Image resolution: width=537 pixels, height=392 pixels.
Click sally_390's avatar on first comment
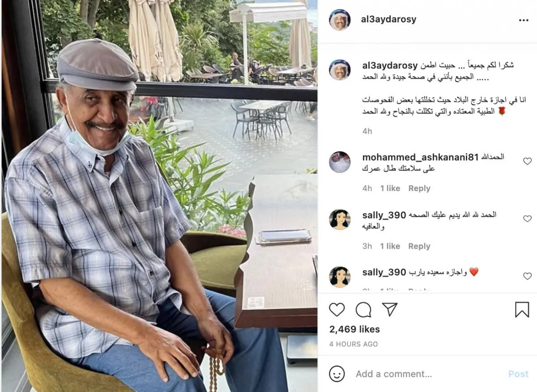pos(340,219)
